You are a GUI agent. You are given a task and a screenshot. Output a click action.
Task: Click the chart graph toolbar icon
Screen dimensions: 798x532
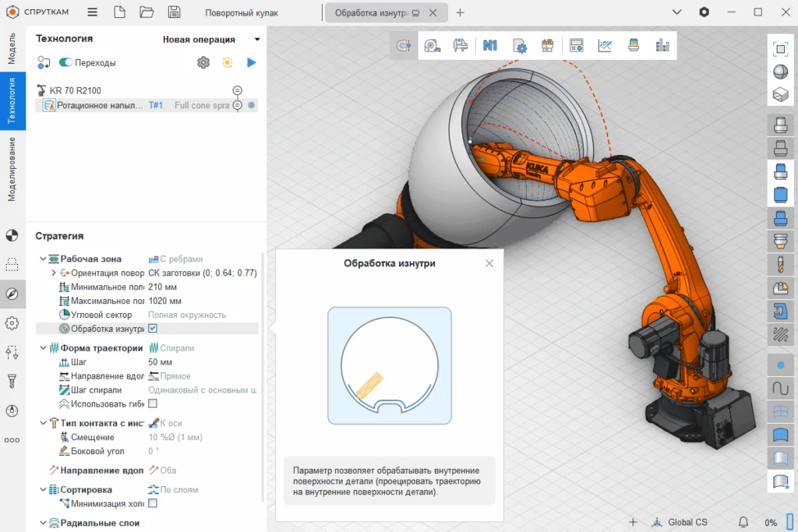click(605, 46)
